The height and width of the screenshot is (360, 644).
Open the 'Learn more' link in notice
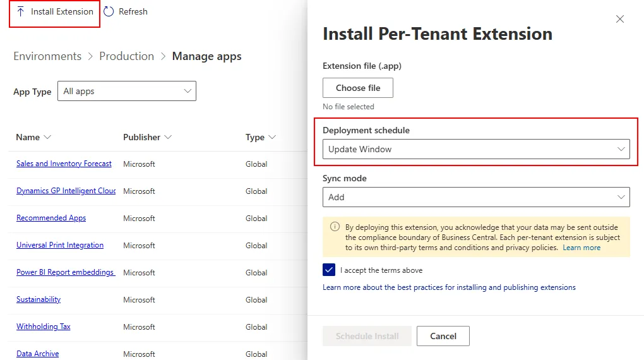pyautogui.click(x=581, y=248)
